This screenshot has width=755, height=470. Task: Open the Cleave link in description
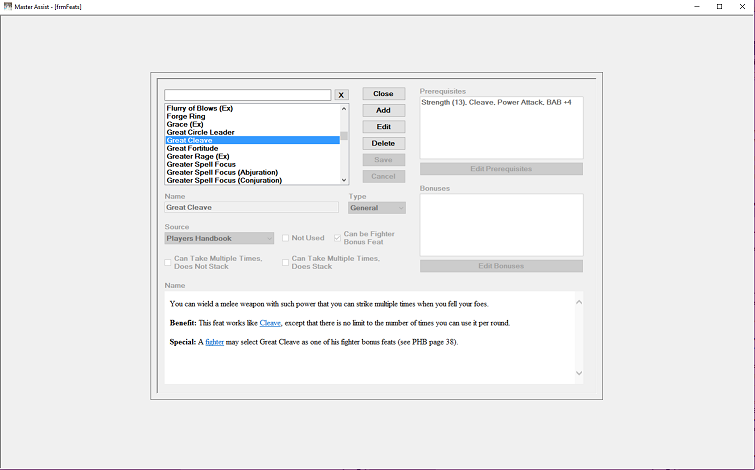pyautogui.click(x=270, y=323)
